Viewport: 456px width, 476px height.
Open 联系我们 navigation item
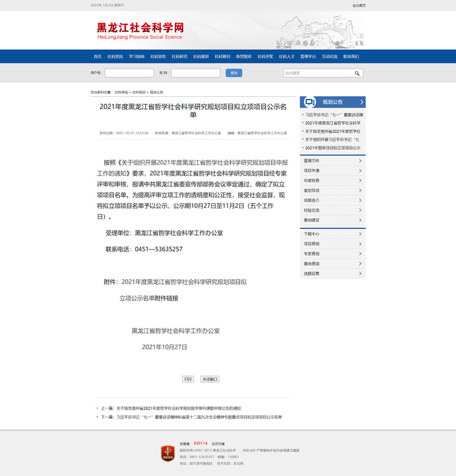tap(351, 57)
